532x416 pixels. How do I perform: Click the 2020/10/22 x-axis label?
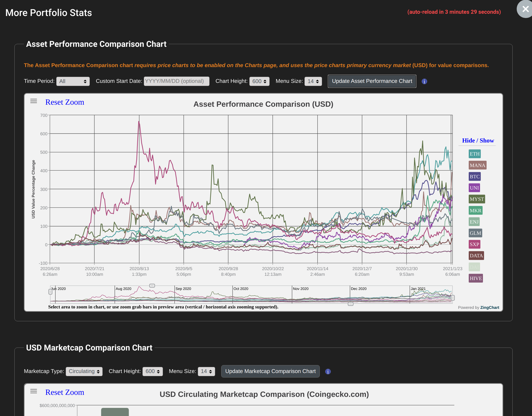pos(273,271)
